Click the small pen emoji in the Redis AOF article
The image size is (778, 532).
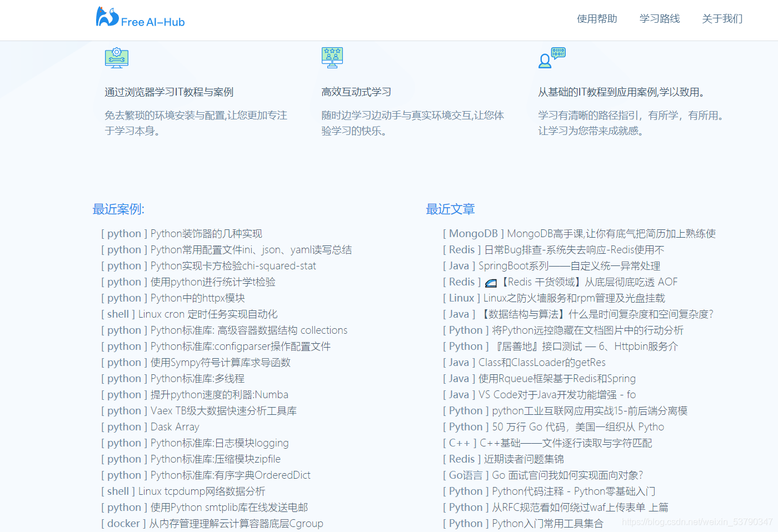(491, 282)
